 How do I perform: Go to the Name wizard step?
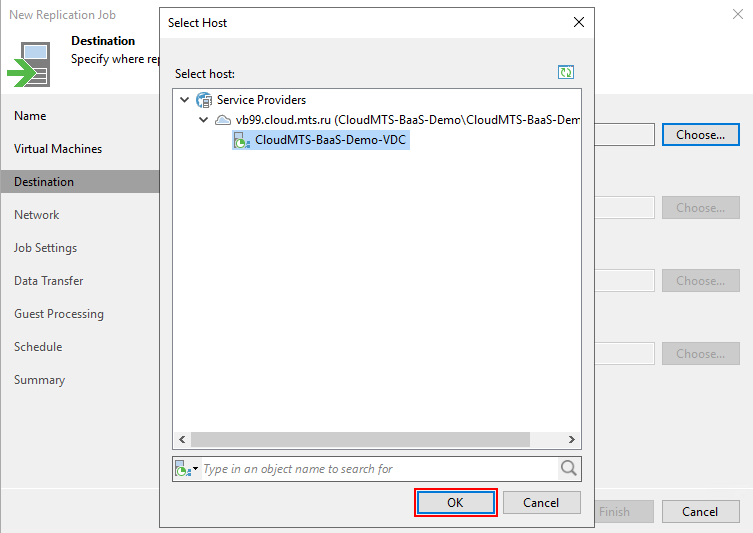30,116
